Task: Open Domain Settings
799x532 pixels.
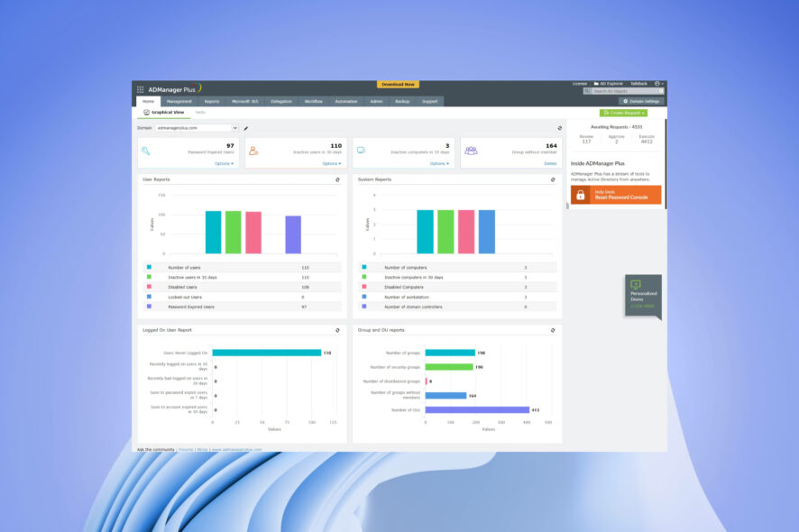Action: point(641,101)
